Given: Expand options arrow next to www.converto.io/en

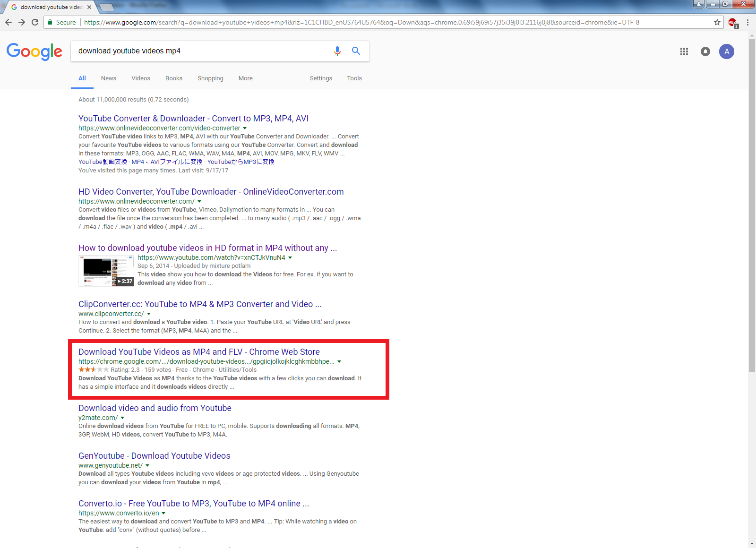Looking at the screenshot, I should pyautogui.click(x=163, y=513).
